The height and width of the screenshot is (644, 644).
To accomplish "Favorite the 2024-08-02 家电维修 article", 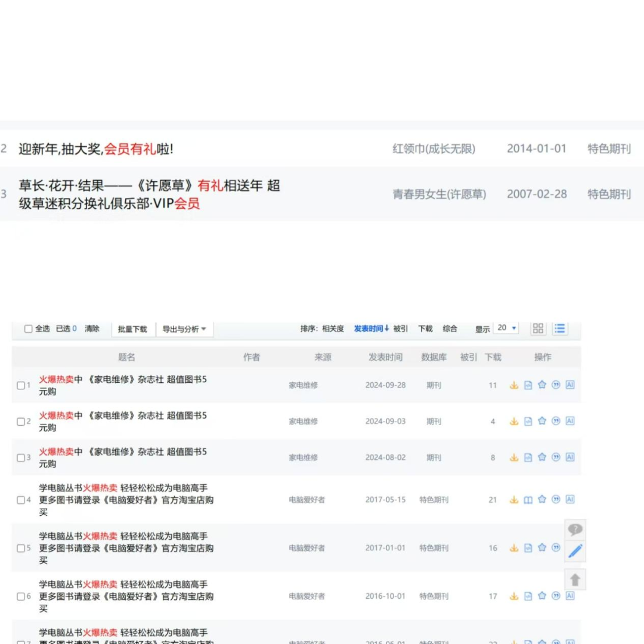I will (x=542, y=457).
